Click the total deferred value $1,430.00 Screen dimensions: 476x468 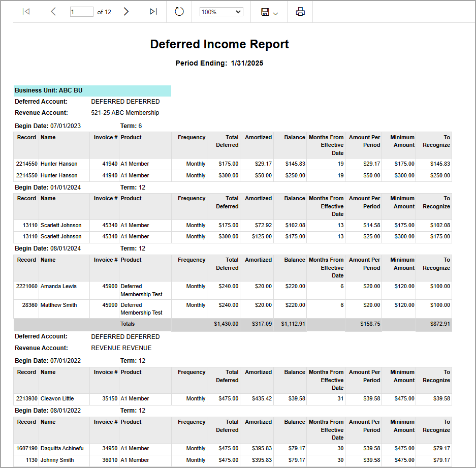click(226, 324)
